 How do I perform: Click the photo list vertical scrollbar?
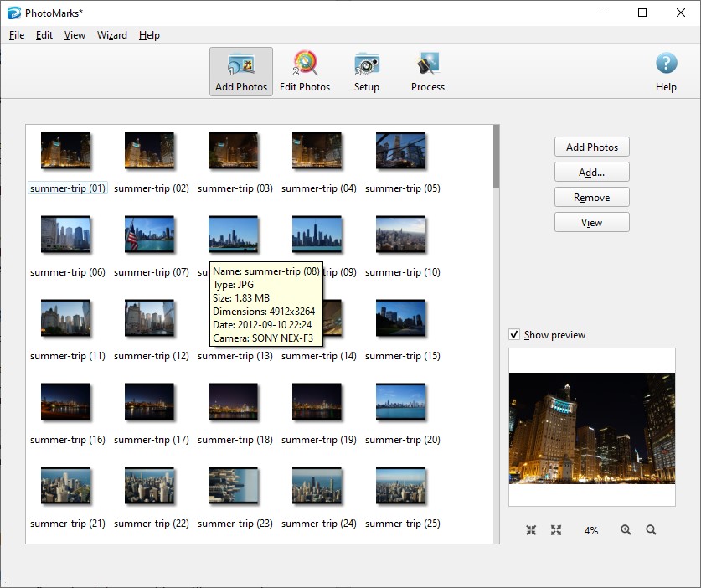(x=496, y=156)
